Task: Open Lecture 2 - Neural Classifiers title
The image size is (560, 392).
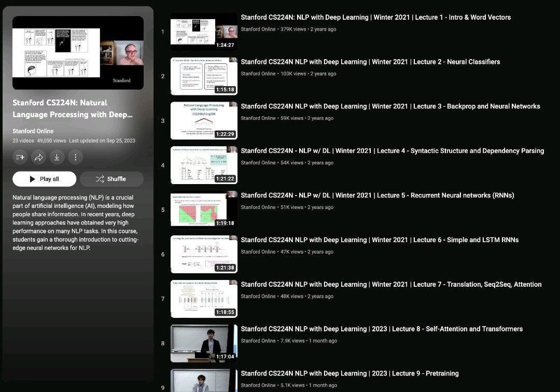Action: pos(370,62)
